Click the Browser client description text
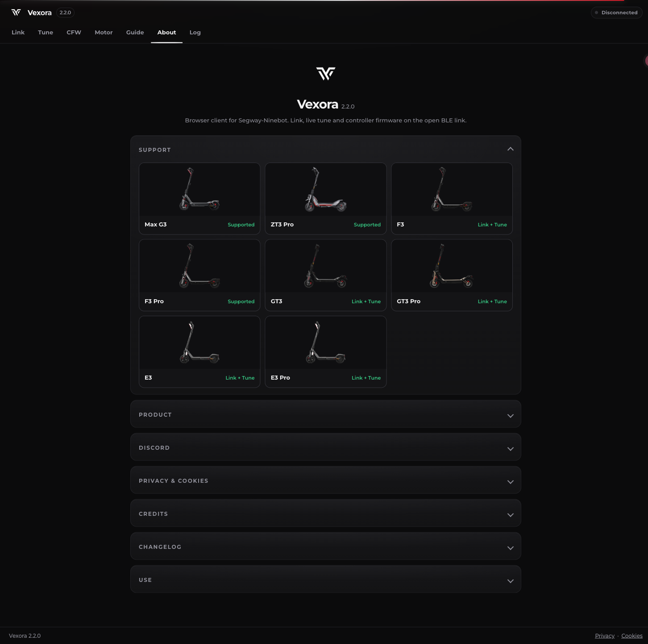Screen dimensions: 648x644 [x=326, y=121]
